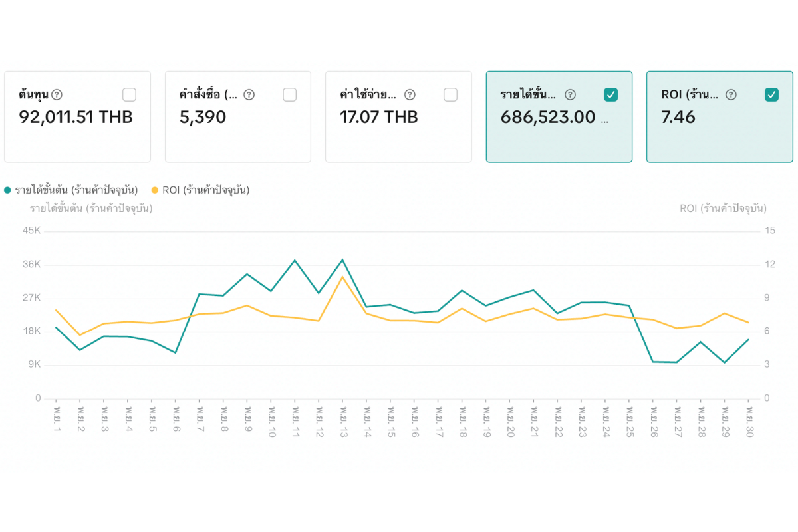Viewport: 798px width, 532px height.
Task: Show help info for the รายได้ขั้นต้น card
Action: [570, 95]
